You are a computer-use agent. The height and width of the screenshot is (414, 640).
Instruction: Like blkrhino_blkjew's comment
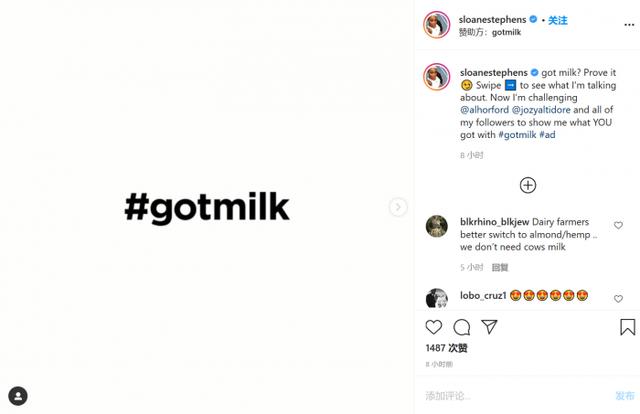[x=619, y=226]
